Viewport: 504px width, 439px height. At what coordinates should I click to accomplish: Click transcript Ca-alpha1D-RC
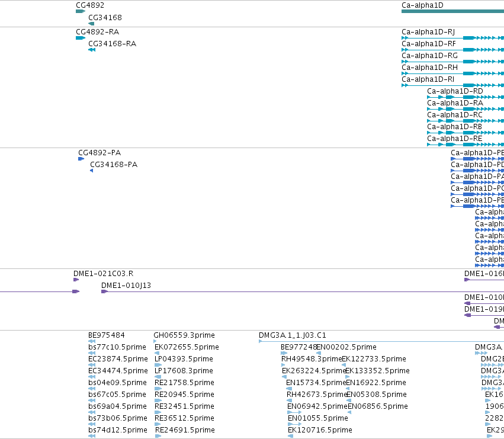pyautogui.click(x=454, y=115)
